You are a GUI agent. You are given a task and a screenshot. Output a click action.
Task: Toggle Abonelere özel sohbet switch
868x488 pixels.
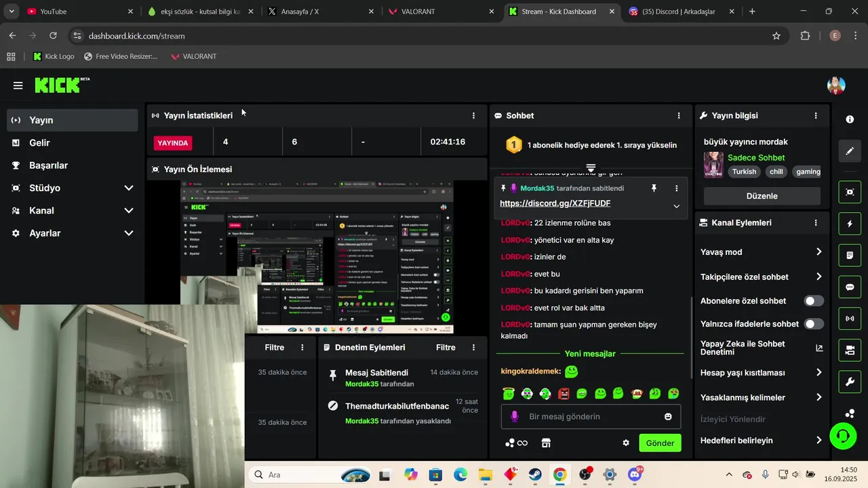tap(814, 301)
